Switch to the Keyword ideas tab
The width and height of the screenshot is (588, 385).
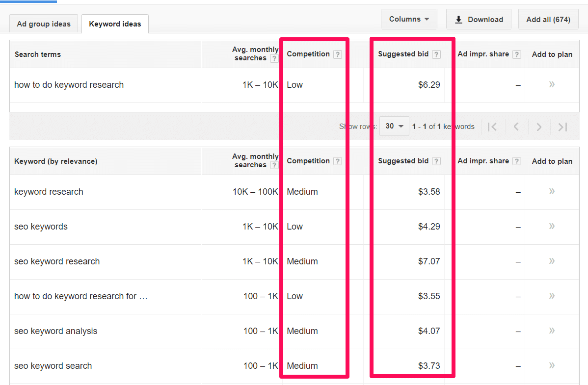[114, 24]
